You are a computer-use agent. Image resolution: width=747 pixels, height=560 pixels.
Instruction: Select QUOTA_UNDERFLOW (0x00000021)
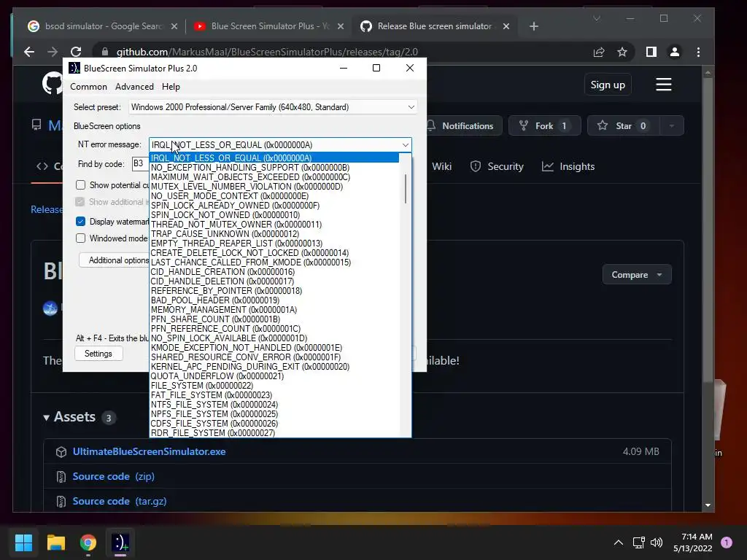click(274, 376)
